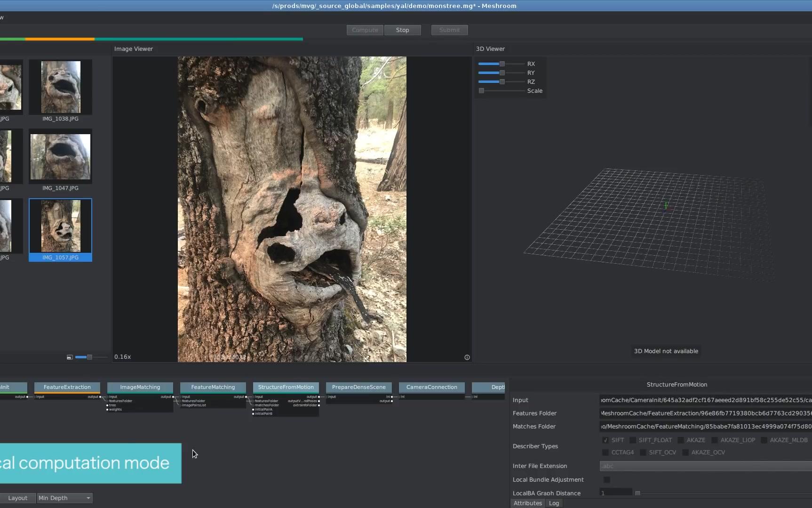
Task: Select the IMG_1038.JPG thumbnail
Action: (61, 91)
